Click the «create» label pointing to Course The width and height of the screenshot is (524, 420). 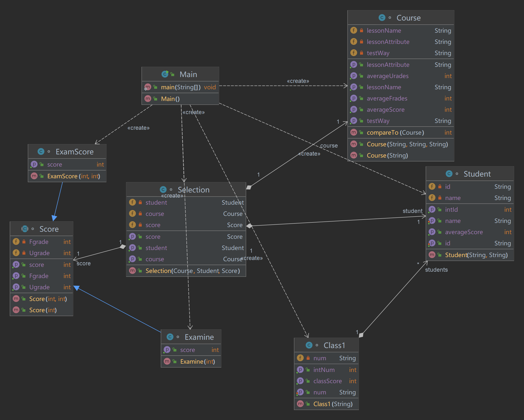tap(298, 81)
